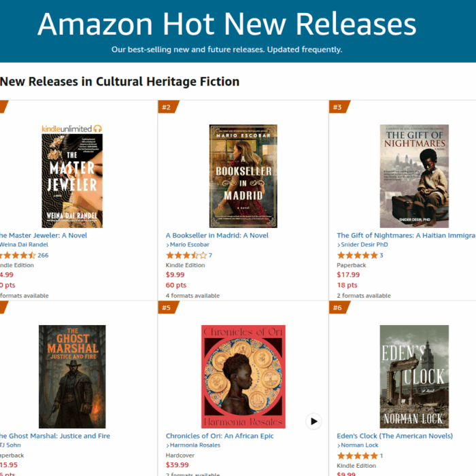
Task: Open star ratings for The Gift of Nightmares
Action: tap(357, 255)
